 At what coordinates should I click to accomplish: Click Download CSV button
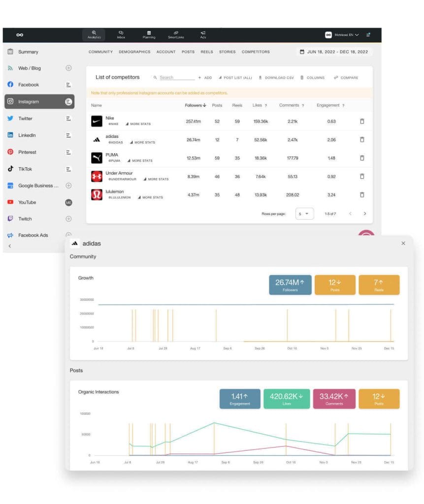point(276,78)
